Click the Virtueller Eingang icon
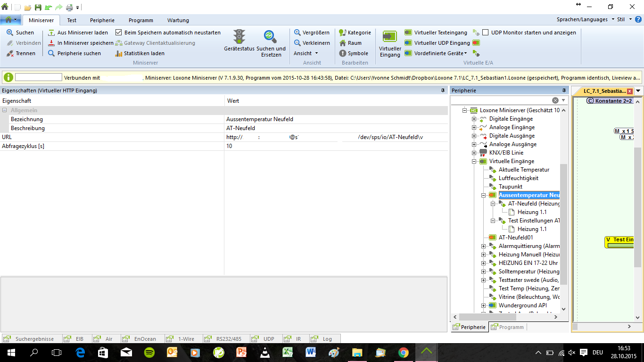This screenshot has height=362, width=644. (x=390, y=37)
